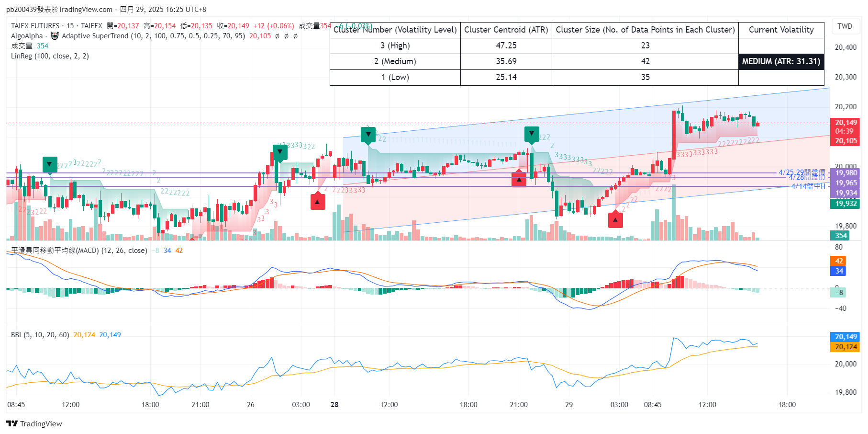Click the TWD currency label

[x=845, y=26]
